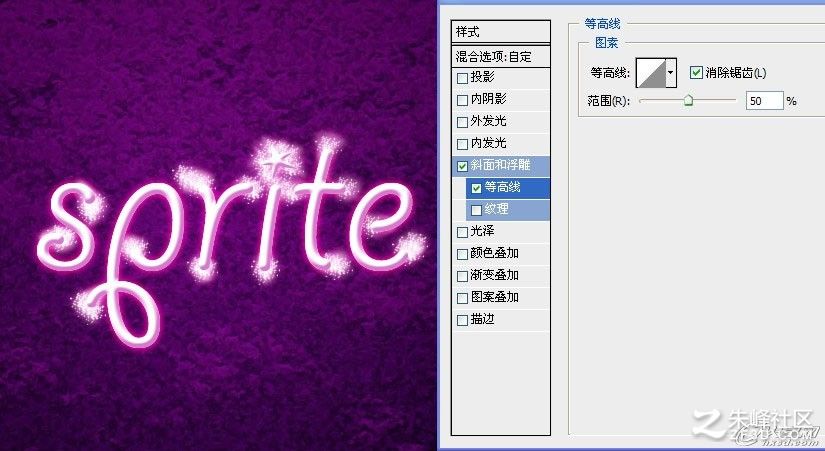The image size is (825, 451).
Task: Tick the 渐变叠加 gradient overlay checkbox
Action: (x=462, y=276)
